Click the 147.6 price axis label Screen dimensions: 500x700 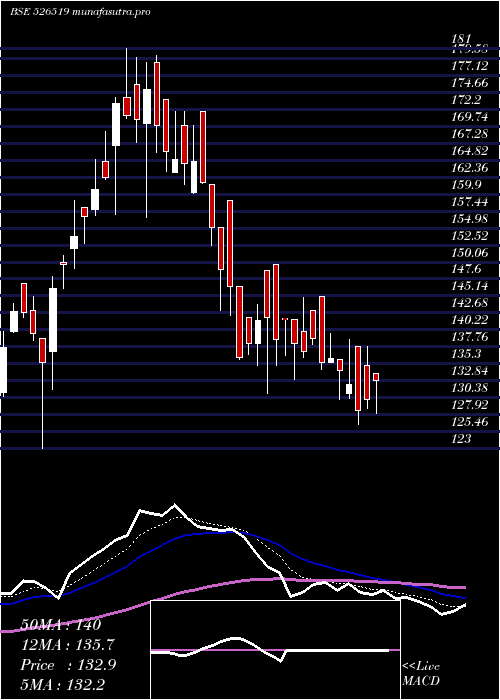[466, 270]
